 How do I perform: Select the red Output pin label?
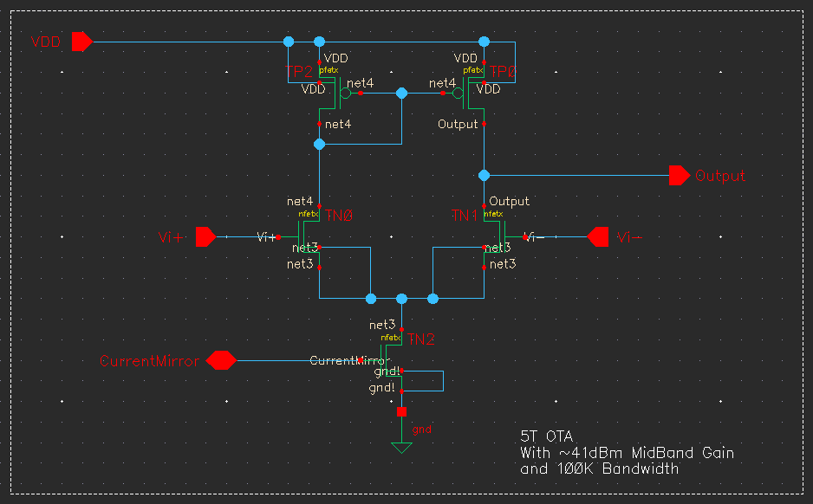[x=719, y=176]
